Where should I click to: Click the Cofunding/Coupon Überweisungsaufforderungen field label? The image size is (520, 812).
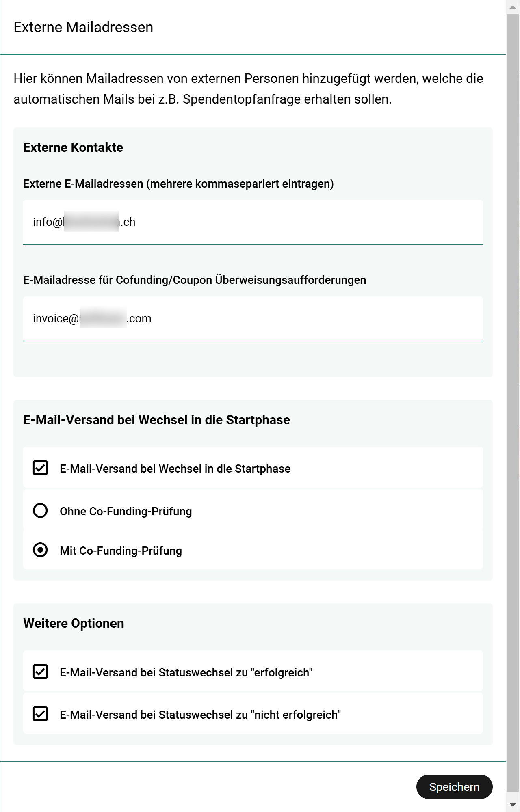[x=195, y=280]
